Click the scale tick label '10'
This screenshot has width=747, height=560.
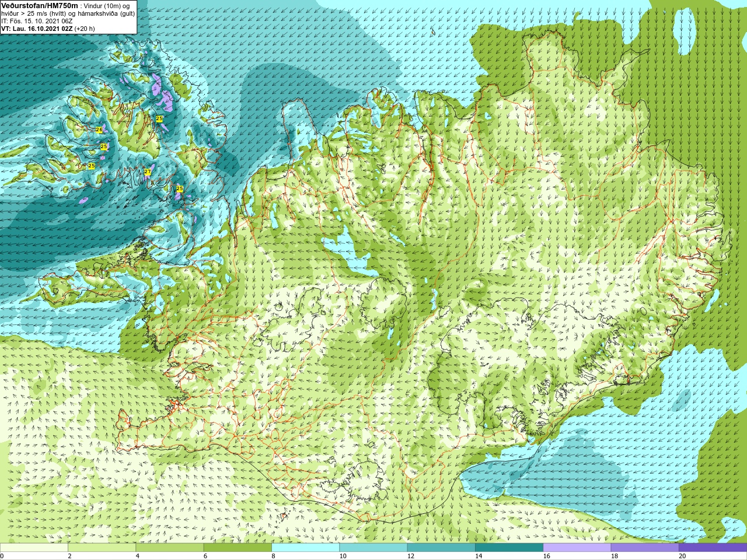click(x=343, y=556)
